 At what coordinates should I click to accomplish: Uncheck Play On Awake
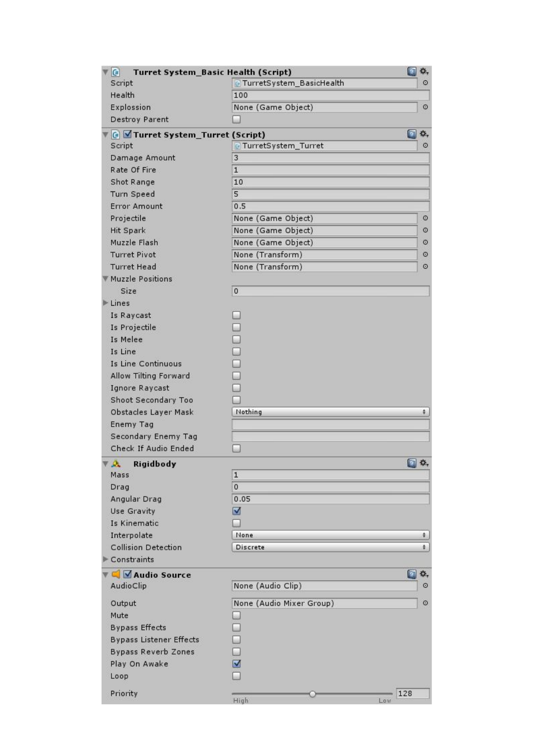pyautogui.click(x=236, y=664)
